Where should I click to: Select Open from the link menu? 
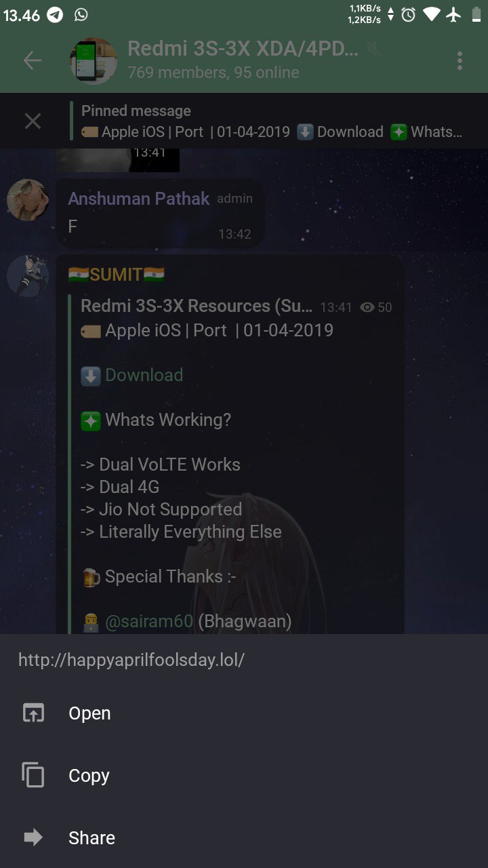pyautogui.click(x=89, y=713)
